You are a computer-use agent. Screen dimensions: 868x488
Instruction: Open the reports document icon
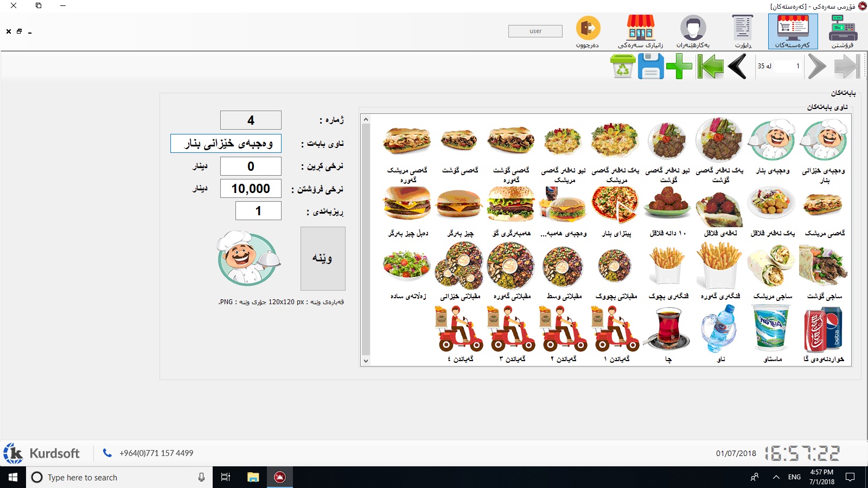tap(743, 31)
